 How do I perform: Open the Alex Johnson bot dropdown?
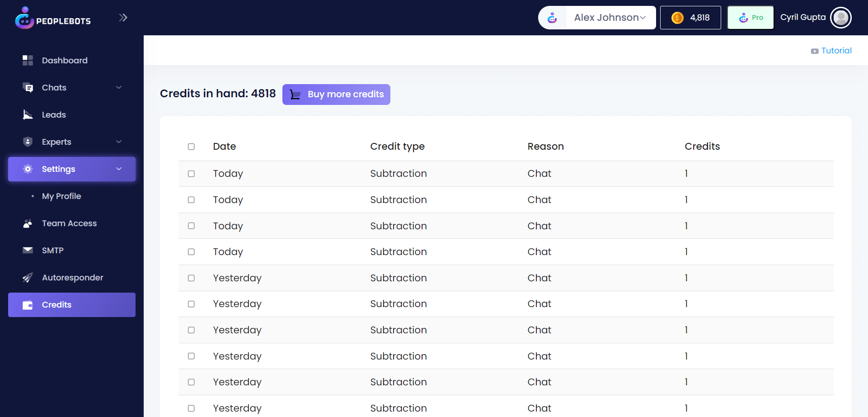click(x=609, y=18)
